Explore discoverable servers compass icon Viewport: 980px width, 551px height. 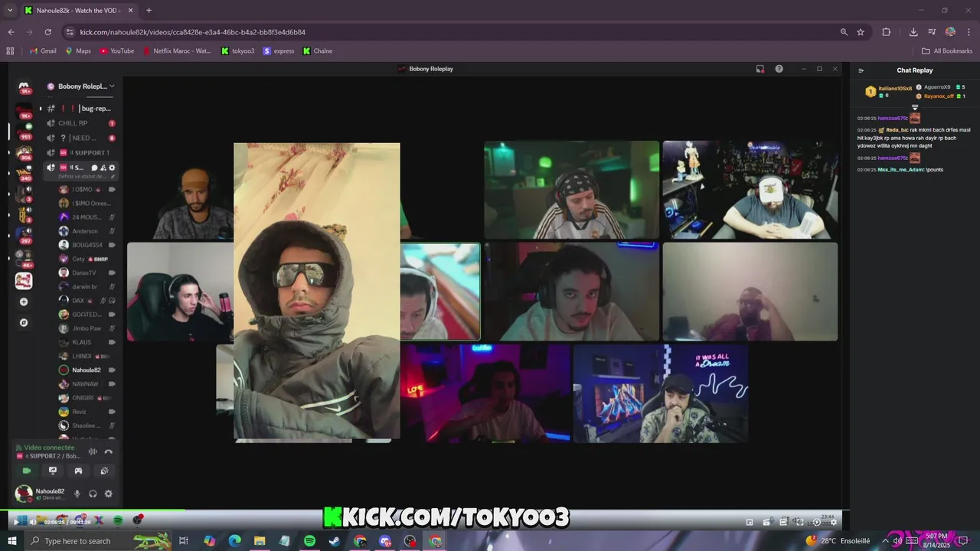click(24, 322)
